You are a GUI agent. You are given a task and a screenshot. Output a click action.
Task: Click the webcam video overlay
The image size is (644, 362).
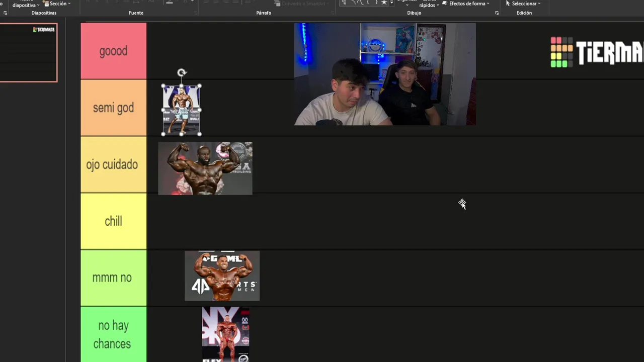[385, 74]
